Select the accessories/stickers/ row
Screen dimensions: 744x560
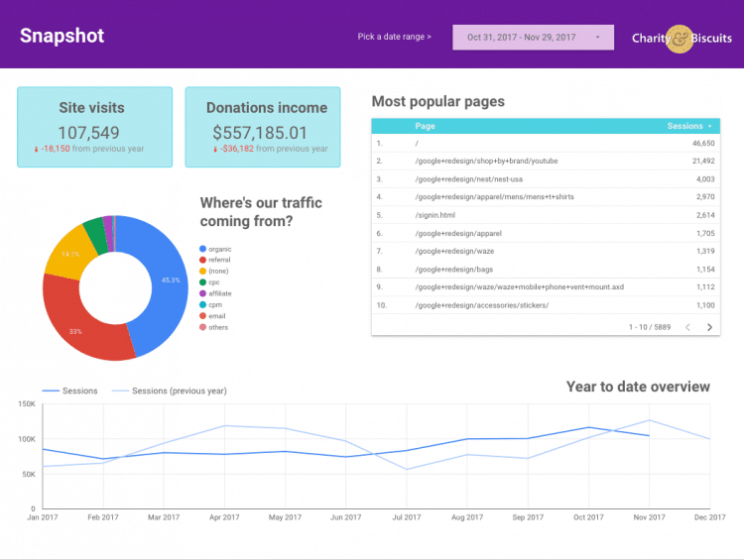(546, 305)
